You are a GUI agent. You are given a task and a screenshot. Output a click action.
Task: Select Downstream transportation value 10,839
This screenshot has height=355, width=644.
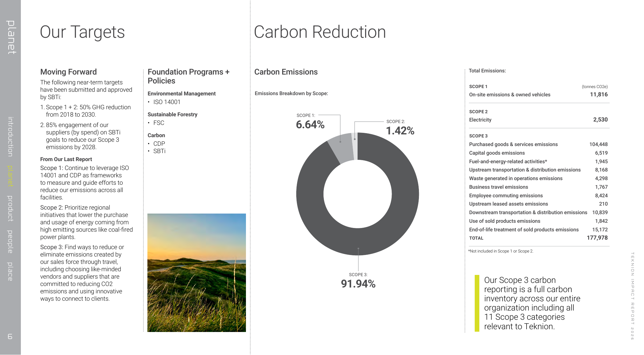[600, 212]
